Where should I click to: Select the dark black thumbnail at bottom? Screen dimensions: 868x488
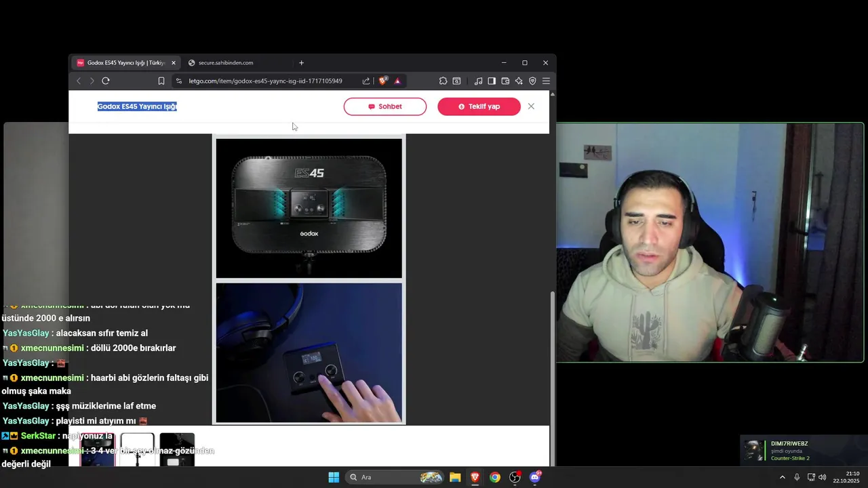coord(177,449)
